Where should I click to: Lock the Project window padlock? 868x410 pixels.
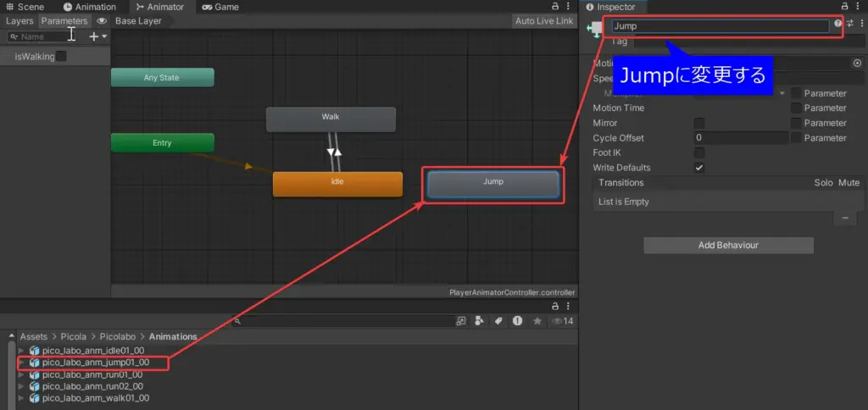555,306
